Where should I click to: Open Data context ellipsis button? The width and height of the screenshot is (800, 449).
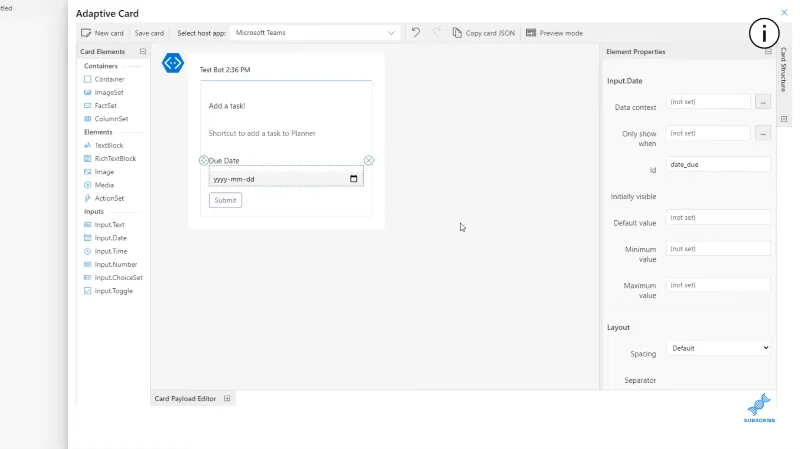[x=763, y=102]
